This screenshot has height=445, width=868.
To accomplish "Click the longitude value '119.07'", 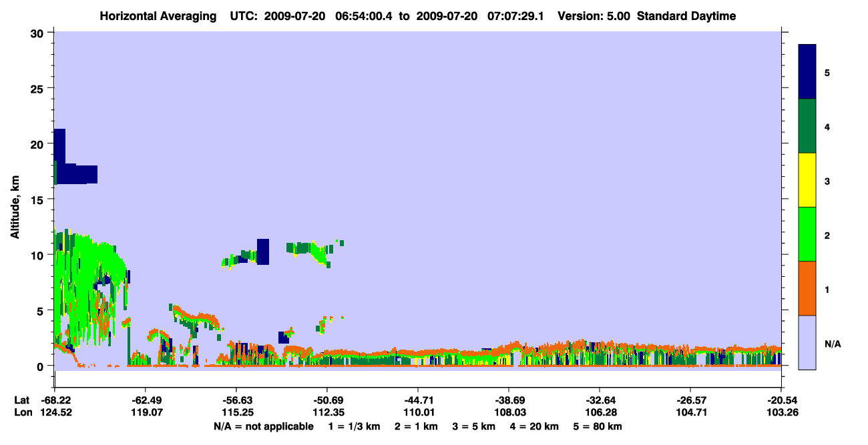I will coord(146,412).
